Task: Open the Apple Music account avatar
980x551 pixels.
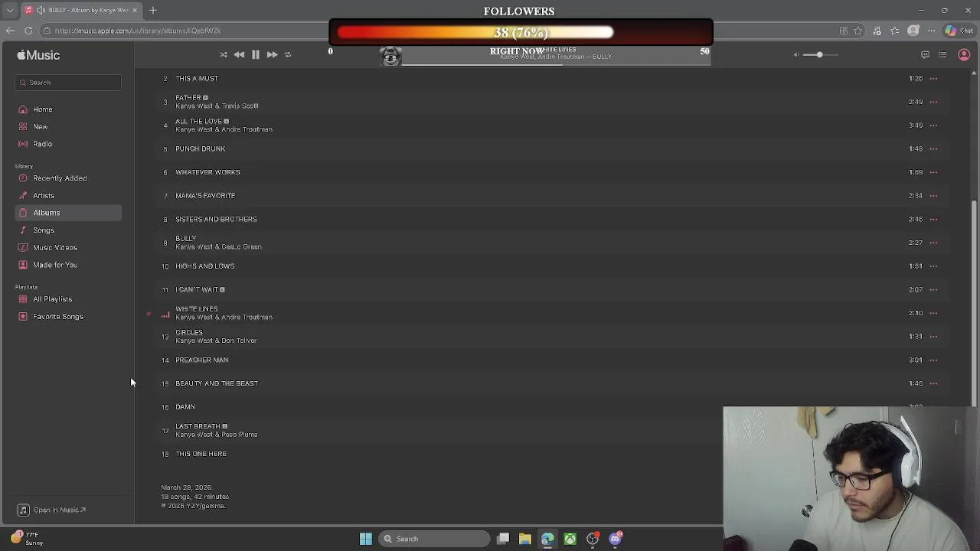Action: (x=964, y=54)
